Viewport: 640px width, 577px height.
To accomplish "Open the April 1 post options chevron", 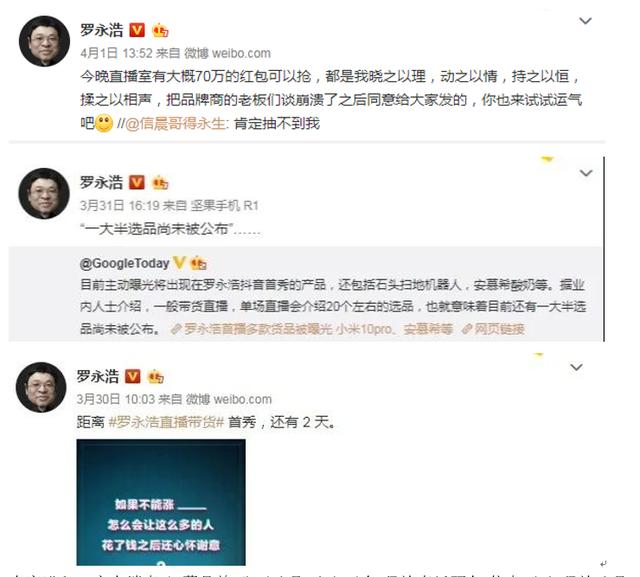I will (x=586, y=21).
